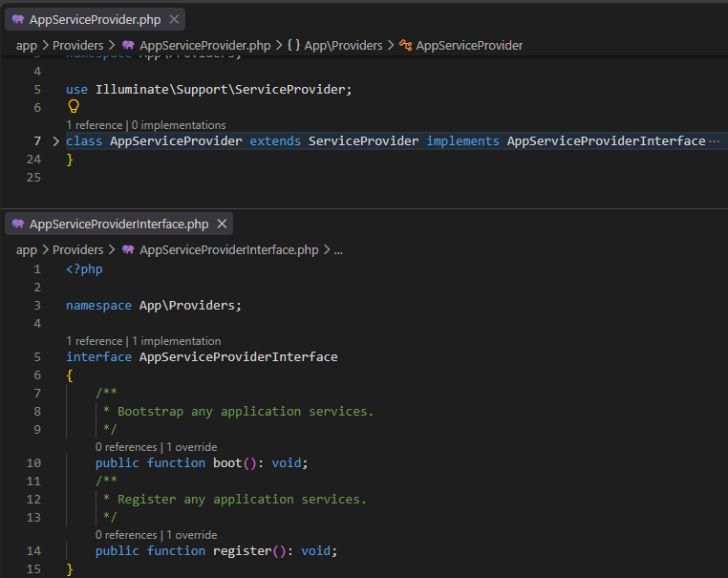
Task: Expand the folded AppServiceProvider class on line 7
Action: 55,141
